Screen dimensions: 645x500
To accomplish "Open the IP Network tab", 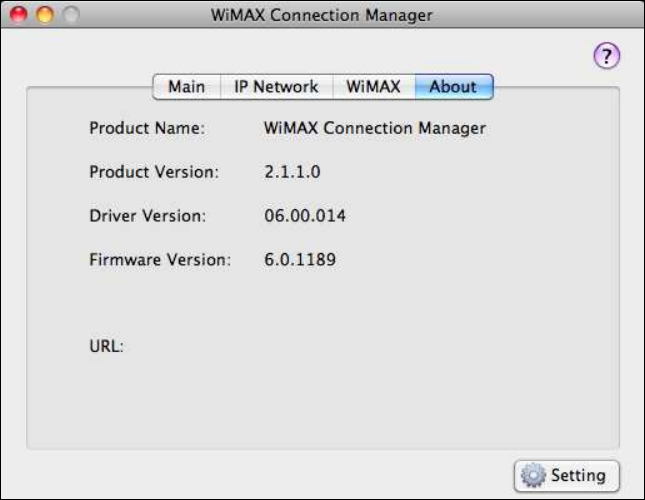I will [x=276, y=87].
